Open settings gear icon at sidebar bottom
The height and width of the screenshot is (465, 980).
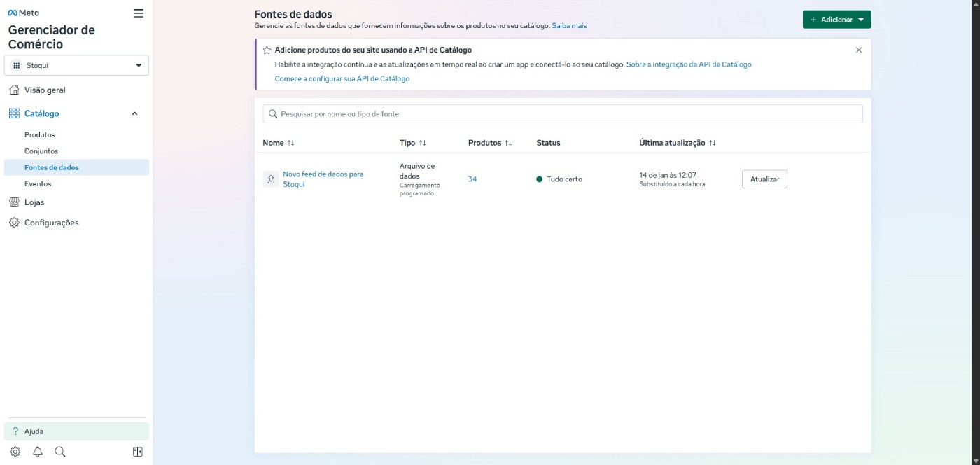[15, 452]
